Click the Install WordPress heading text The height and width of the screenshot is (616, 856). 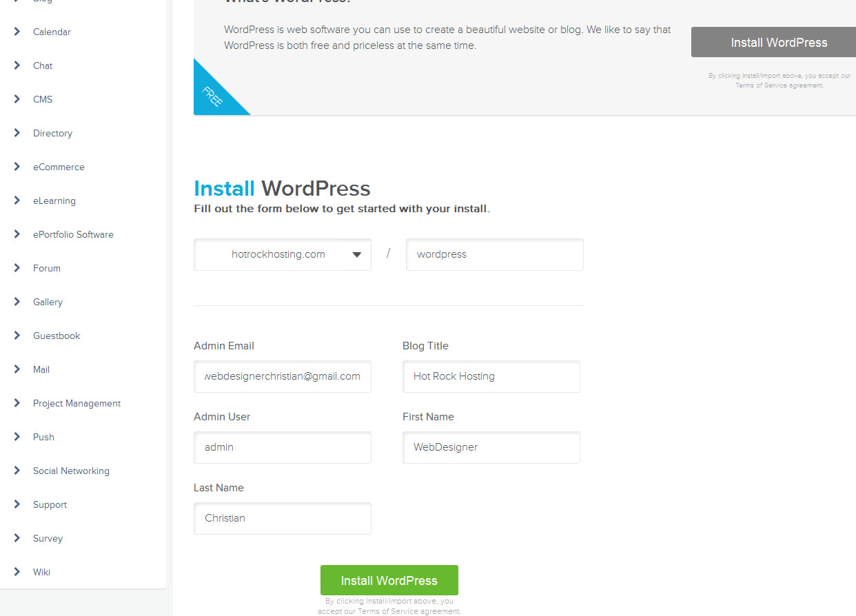coord(282,189)
